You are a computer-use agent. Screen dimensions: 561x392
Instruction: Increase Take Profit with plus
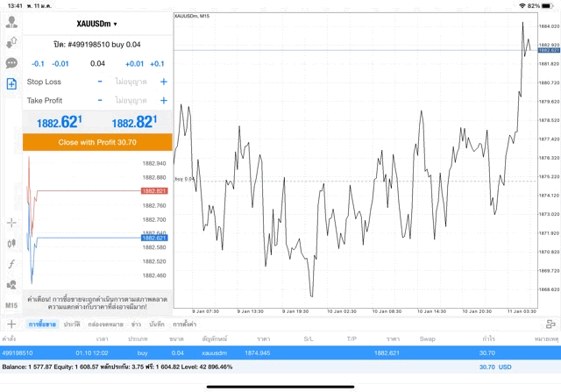point(164,101)
